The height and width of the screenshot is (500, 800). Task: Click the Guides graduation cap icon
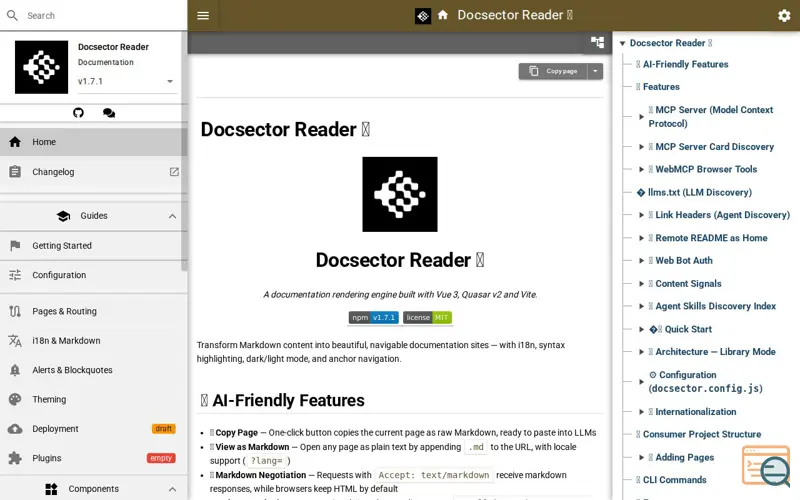click(63, 216)
